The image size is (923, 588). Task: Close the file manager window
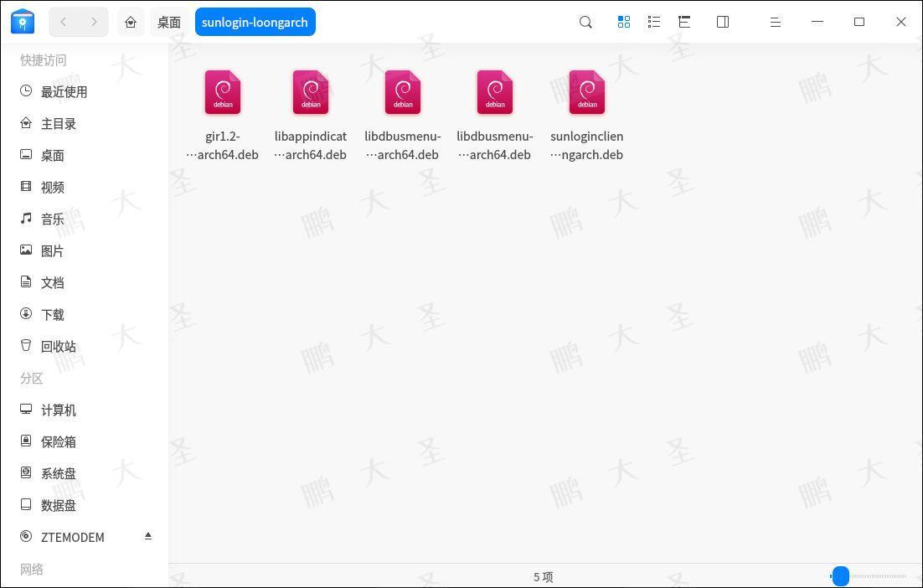(x=900, y=23)
